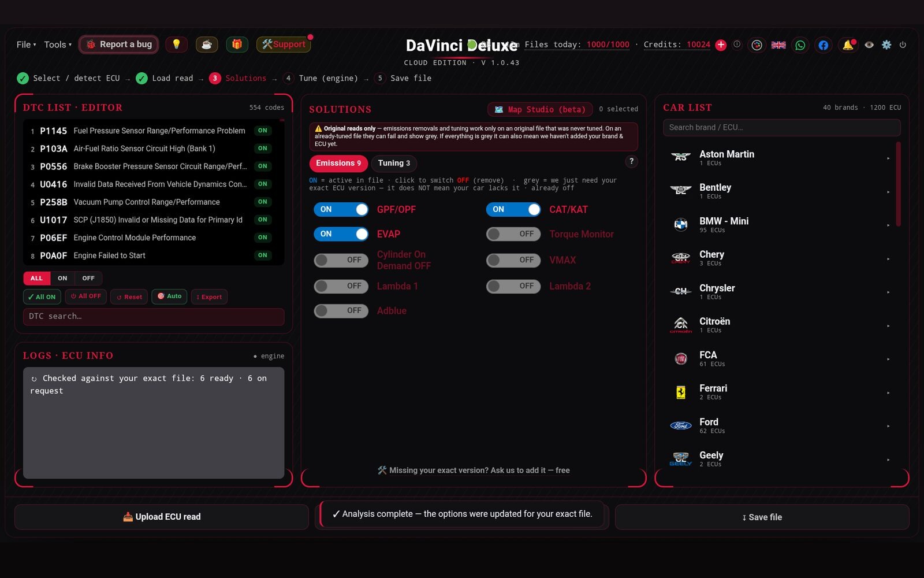Switch CAT/KAT toggle off
Image resolution: width=924 pixels, height=578 pixels.
pyautogui.click(x=513, y=209)
